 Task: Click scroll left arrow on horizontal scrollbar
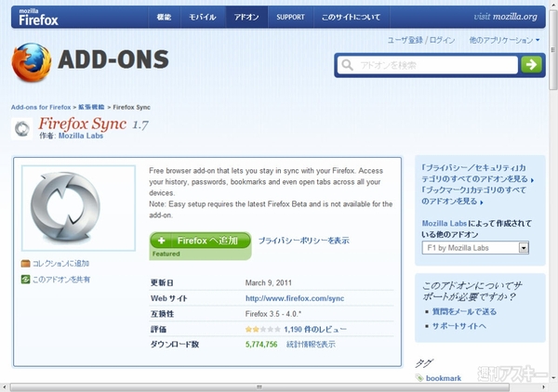point(4,387)
